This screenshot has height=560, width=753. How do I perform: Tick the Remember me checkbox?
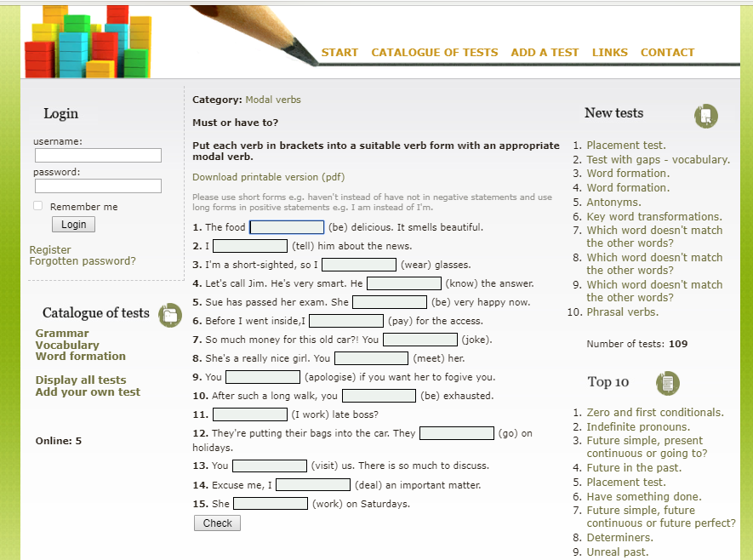pos(38,206)
